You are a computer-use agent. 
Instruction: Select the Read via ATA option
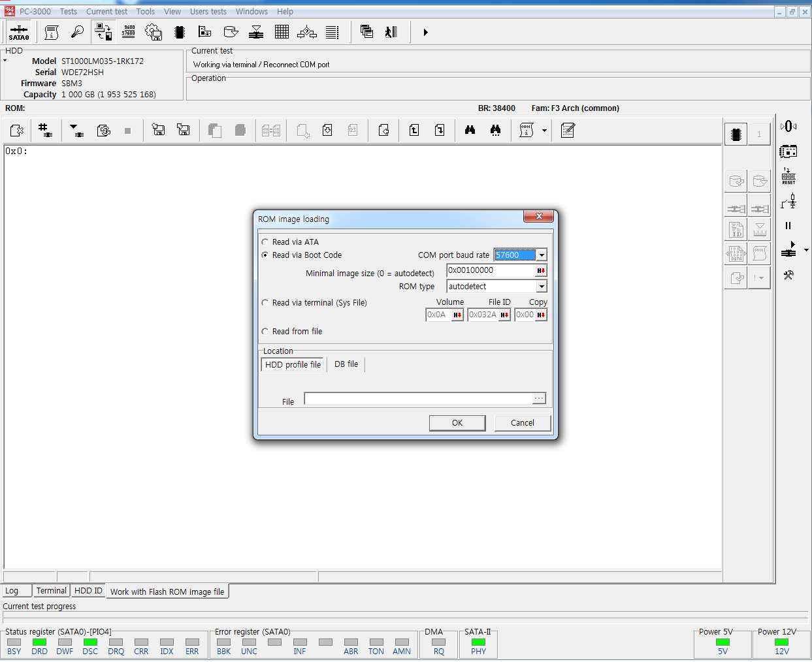pyautogui.click(x=265, y=242)
